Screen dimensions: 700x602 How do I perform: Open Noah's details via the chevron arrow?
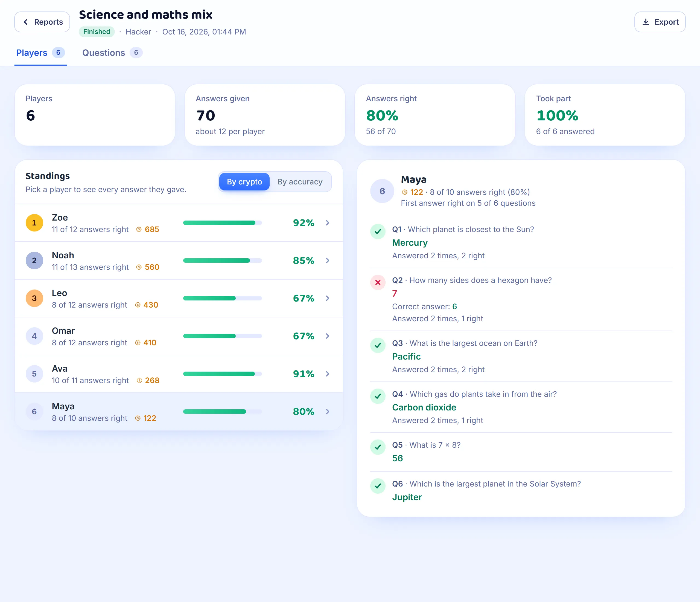(327, 261)
